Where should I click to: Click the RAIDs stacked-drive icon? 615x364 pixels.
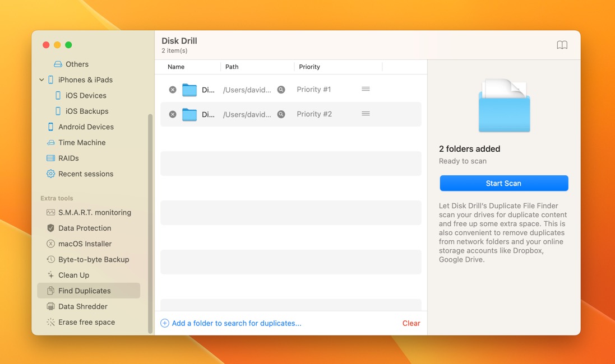50,158
